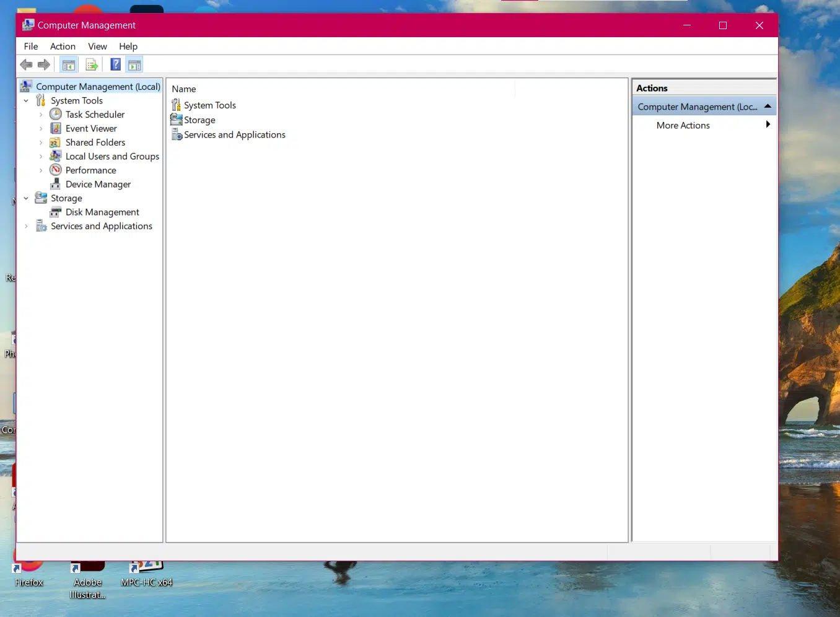Click Services and Applications icon in center list
Screen dimensions: 840x617
point(177,134)
